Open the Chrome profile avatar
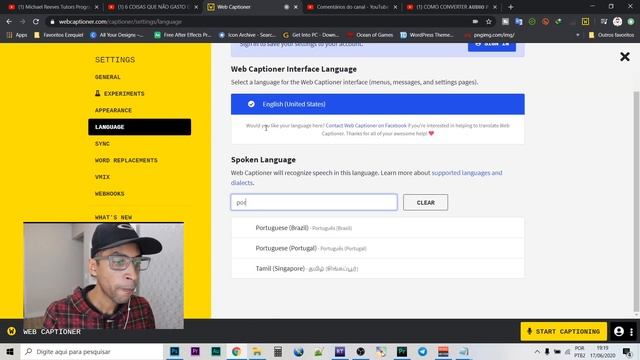 618,22
